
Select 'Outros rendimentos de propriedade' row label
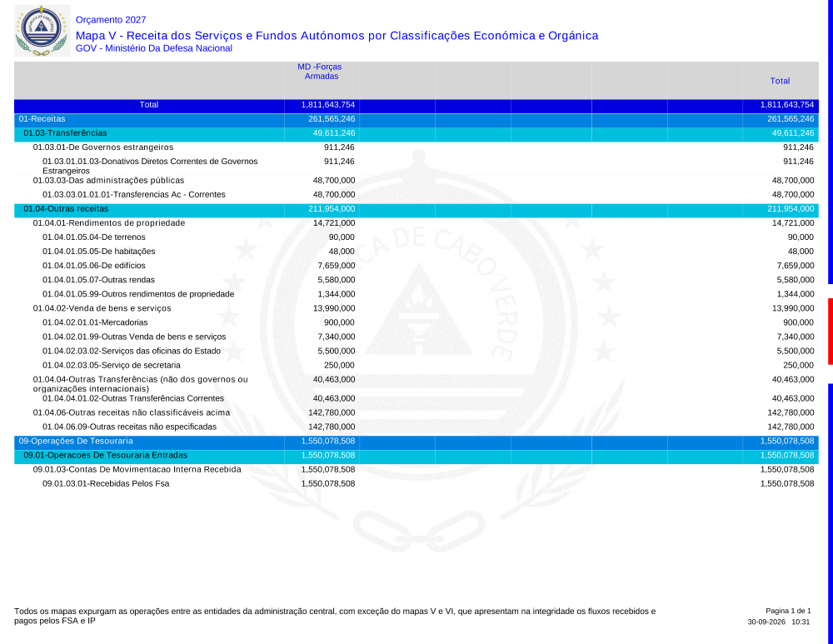pos(138,294)
